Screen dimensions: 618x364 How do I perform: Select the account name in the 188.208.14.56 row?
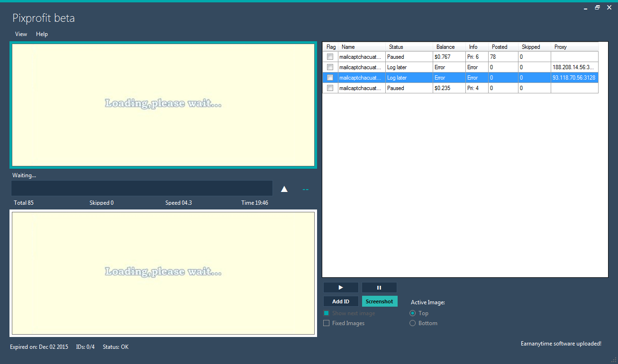362,67
